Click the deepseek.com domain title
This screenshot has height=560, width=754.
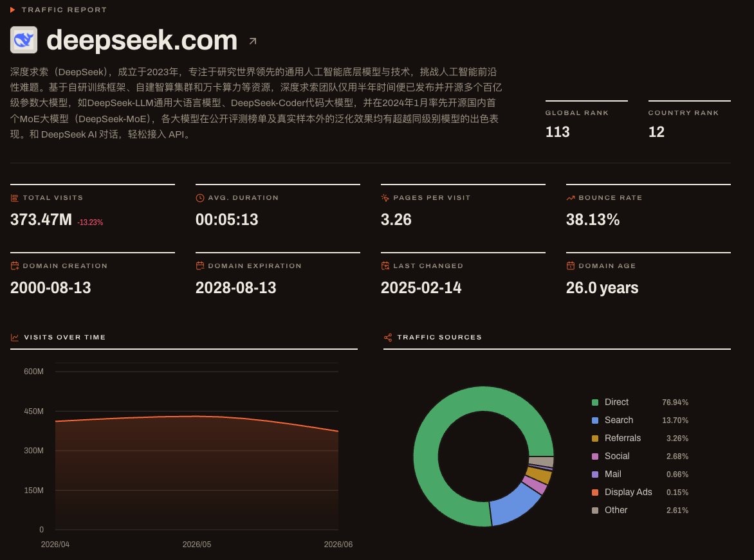click(x=142, y=41)
